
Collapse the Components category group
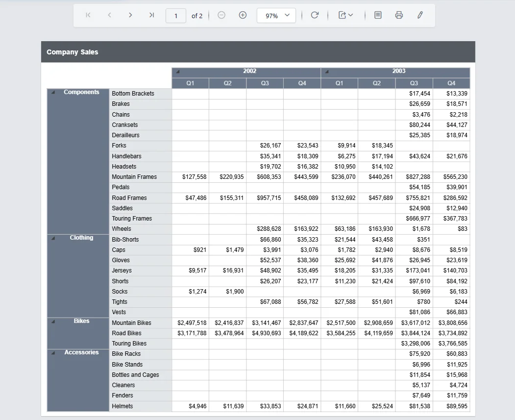pos(53,93)
